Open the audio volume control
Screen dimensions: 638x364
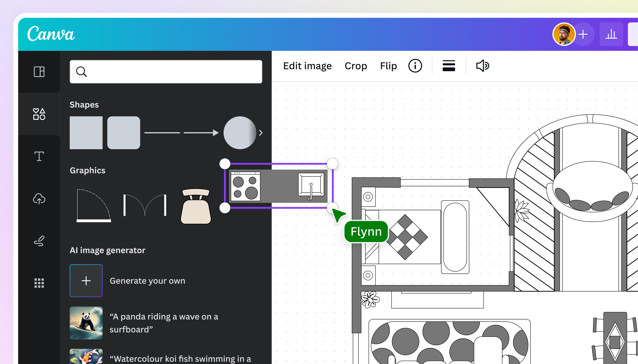pos(482,66)
